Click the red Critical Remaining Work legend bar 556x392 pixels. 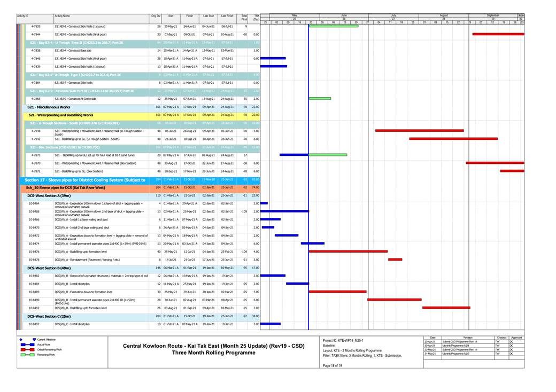27,349
